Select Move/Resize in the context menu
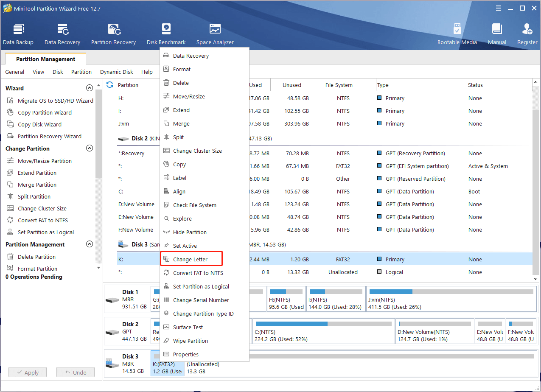Screen dimensions: 541x392 [x=204, y=97]
